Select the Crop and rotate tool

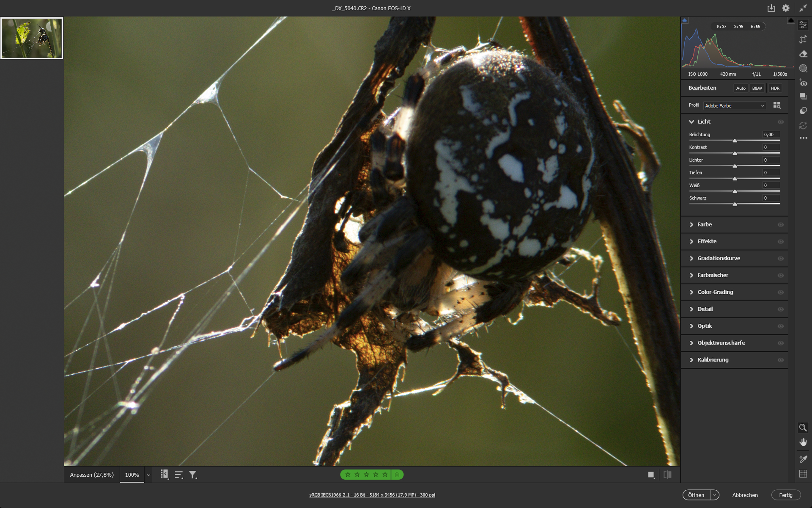(803, 39)
